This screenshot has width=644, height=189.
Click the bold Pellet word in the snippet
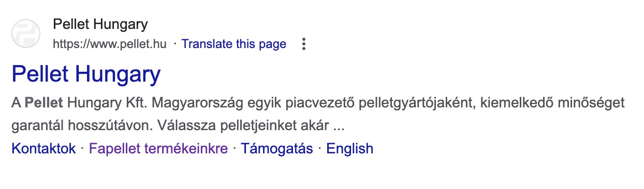click(44, 103)
